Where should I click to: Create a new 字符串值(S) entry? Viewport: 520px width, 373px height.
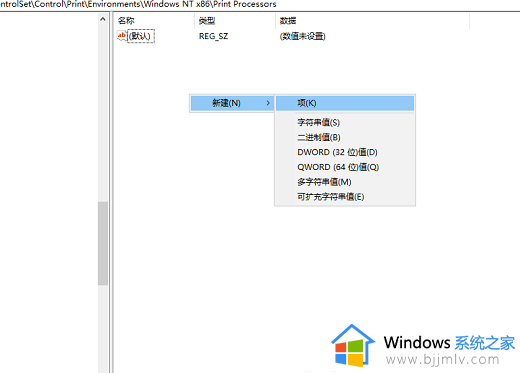(x=345, y=123)
